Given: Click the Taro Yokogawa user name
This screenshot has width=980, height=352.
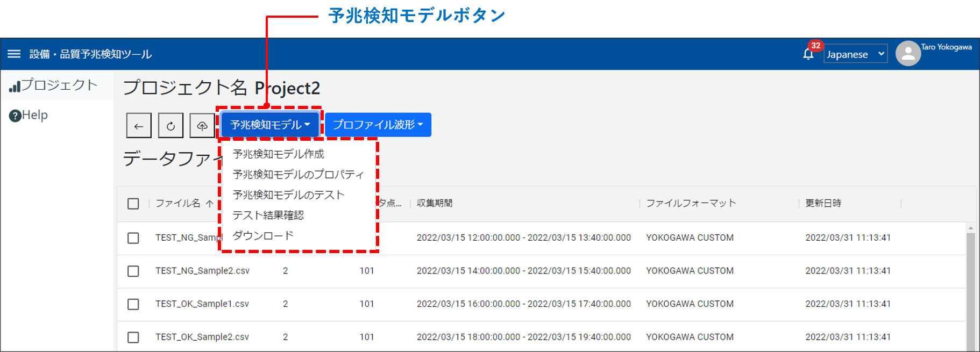Looking at the screenshot, I should point(947,47).
